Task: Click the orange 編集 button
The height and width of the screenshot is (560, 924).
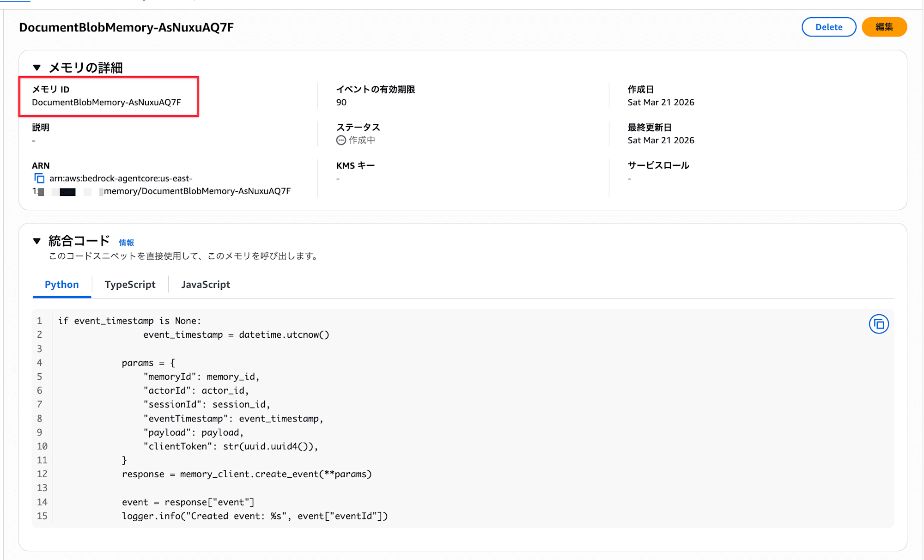Action: click(884, 27)
